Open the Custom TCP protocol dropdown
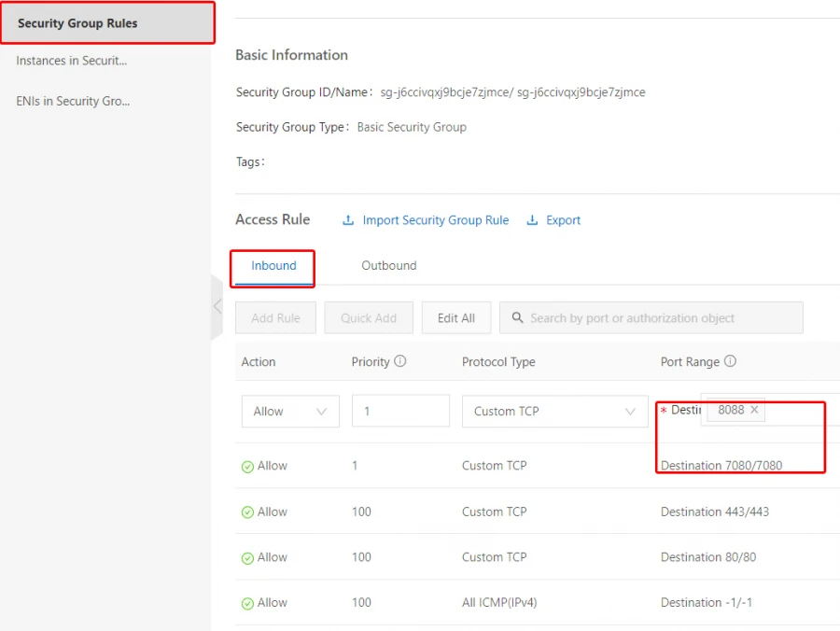Screen dimensions: 840x631 [555, 412]
